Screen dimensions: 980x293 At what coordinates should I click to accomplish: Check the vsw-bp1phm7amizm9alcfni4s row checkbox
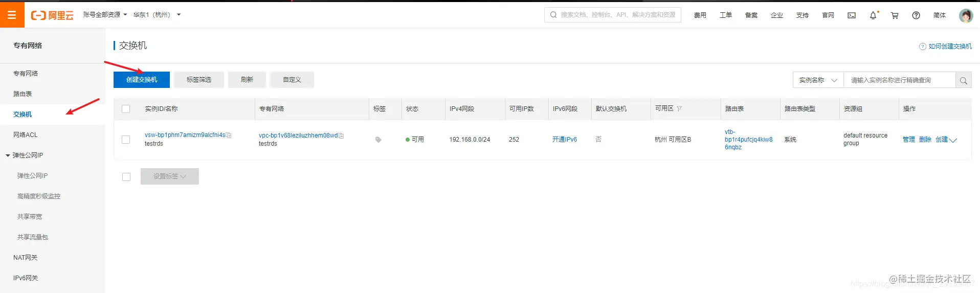click(x=126, y=140)
